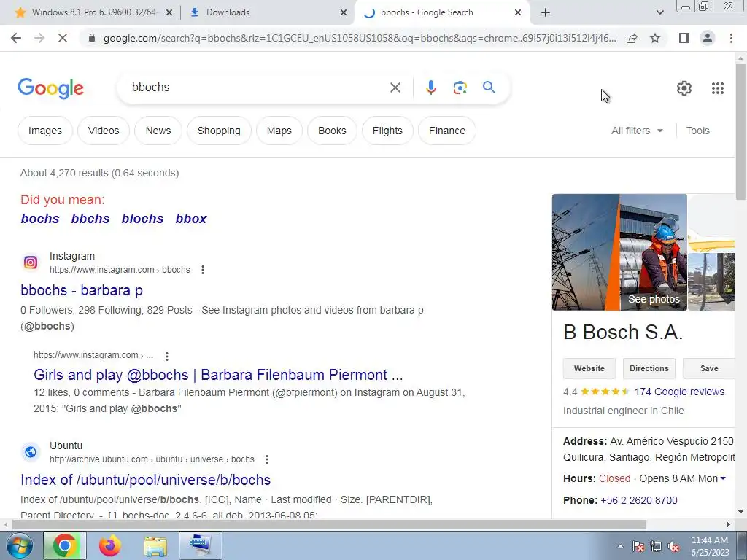Open the search Tools

click(x=697, y=131)
